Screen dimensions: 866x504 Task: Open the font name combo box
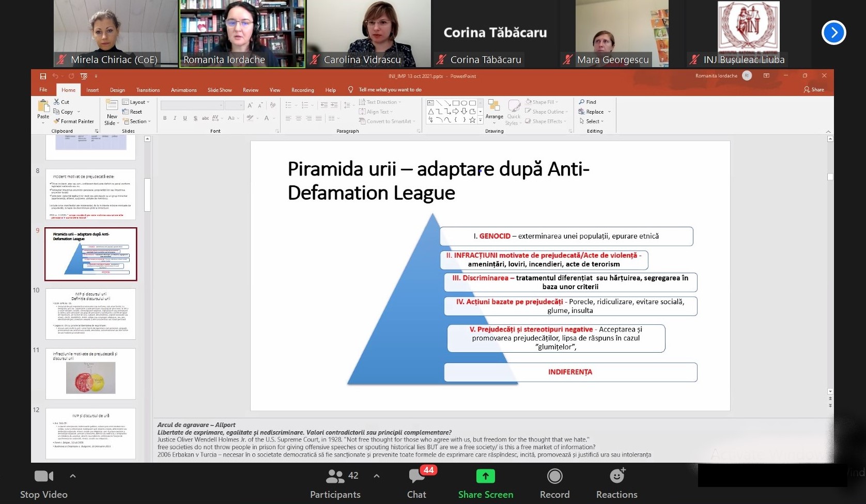(192, 105)
